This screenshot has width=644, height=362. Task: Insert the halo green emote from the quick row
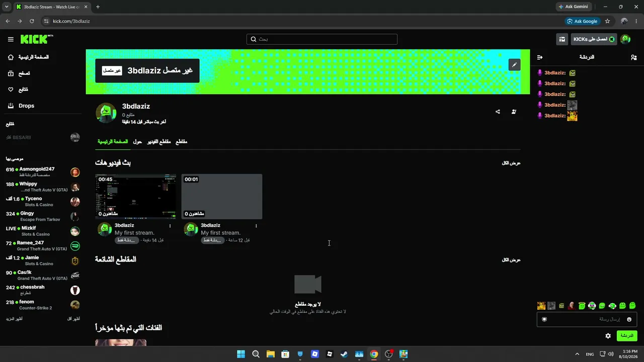pyautogui.click(x=582, y=306)
